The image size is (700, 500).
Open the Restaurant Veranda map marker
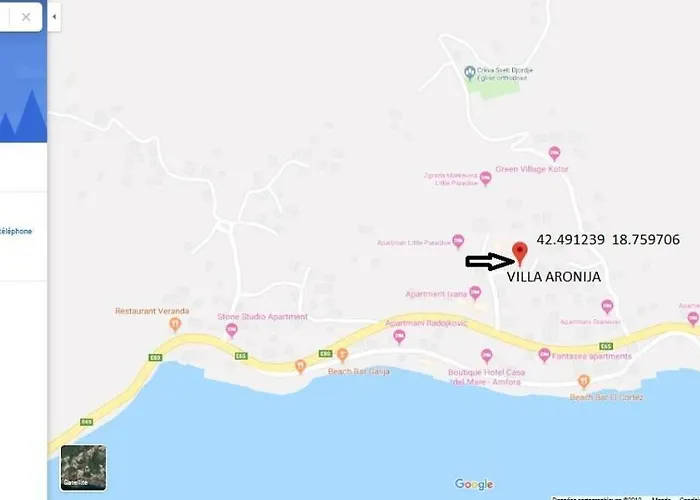point(175,325)
